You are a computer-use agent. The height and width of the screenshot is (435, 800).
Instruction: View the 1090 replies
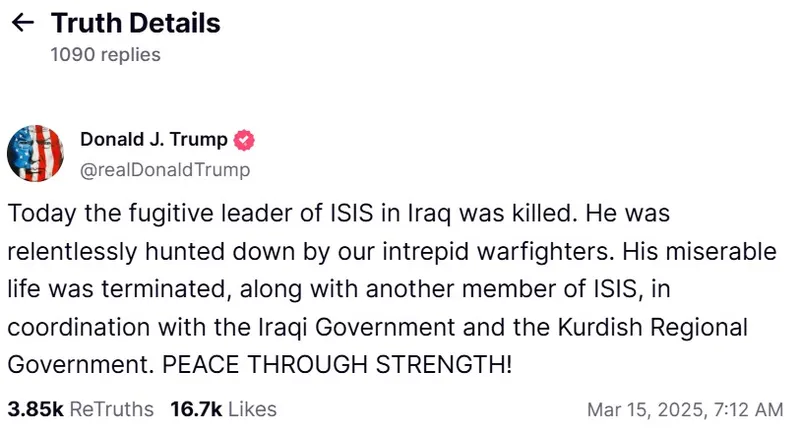pos(105,55)
